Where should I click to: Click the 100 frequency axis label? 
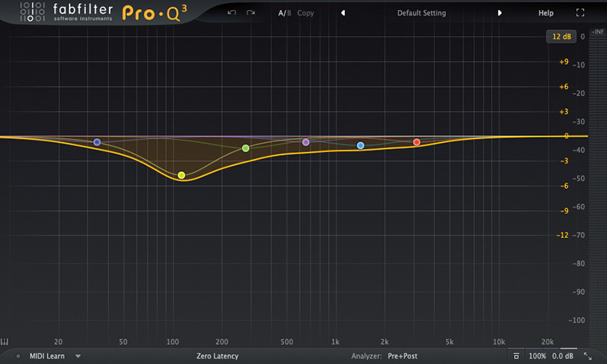tap(173, 342)
